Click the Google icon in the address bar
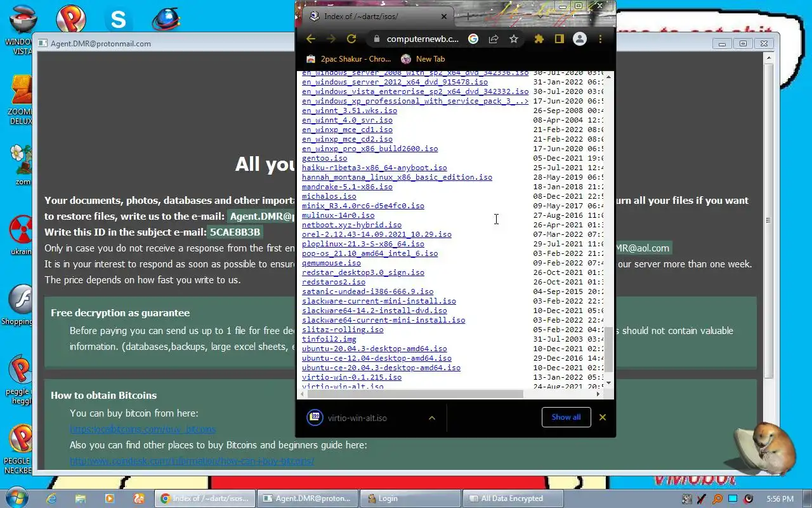The image size is (812, 508). coord(473,39)
